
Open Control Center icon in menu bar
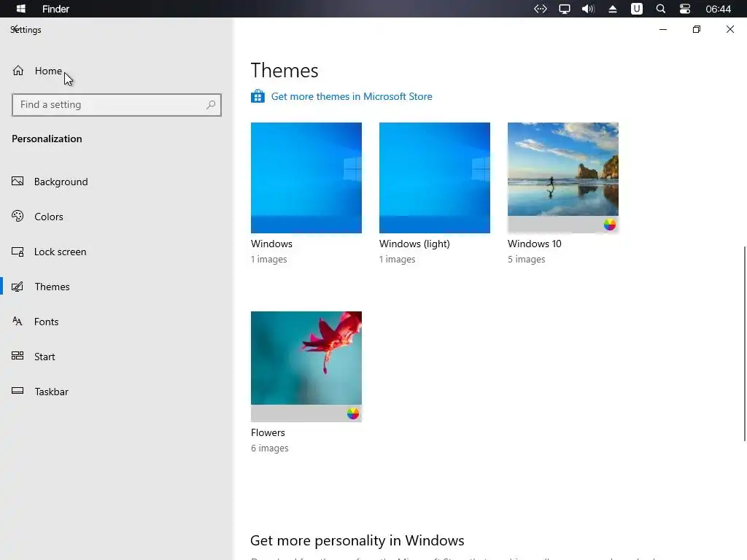coord(684,9)
